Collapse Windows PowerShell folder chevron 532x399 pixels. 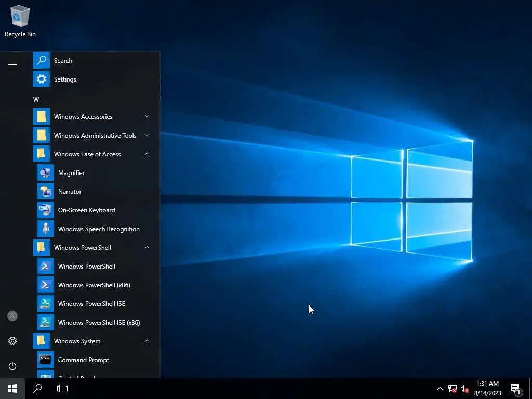pyautogui.click(x=147, y=247)
